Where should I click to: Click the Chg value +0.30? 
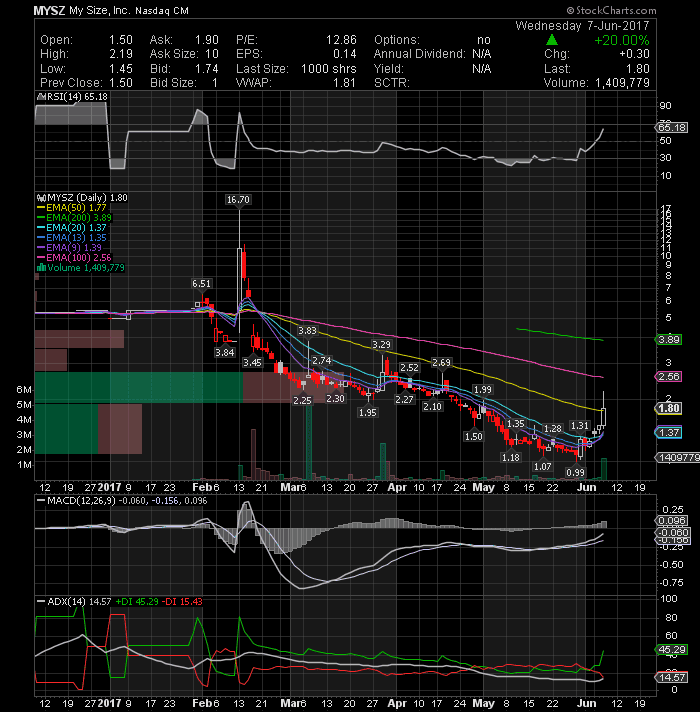[634, 54]
